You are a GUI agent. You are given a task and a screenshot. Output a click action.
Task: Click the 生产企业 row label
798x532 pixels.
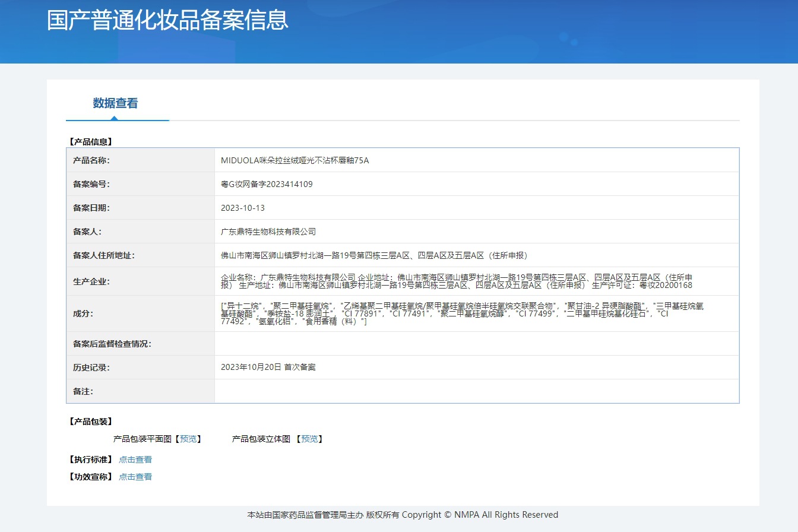[91, 281]
